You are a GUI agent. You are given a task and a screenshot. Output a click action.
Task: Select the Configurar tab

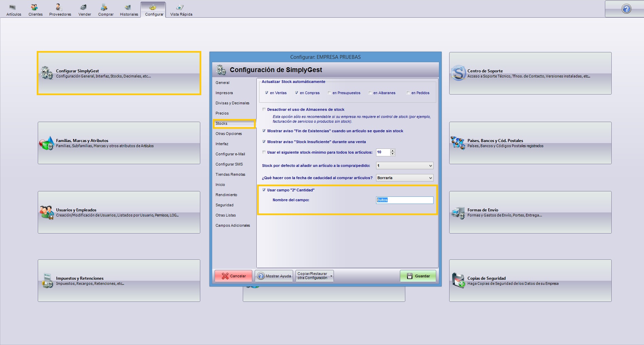click(154, 10)
